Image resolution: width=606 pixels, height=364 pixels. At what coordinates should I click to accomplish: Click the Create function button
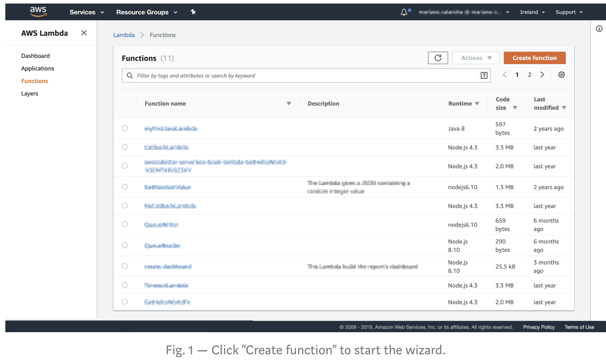[534, 58]
